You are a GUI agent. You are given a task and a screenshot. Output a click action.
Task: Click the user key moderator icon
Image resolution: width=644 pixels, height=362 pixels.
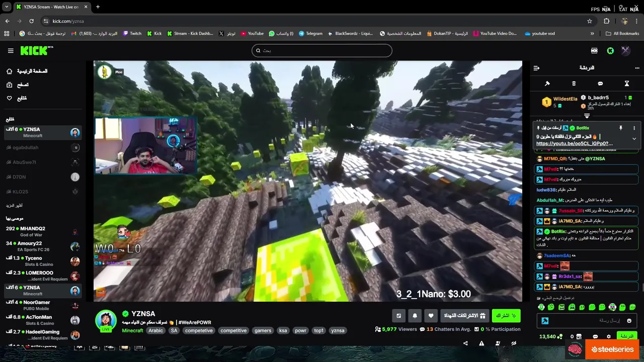[498, 343]
